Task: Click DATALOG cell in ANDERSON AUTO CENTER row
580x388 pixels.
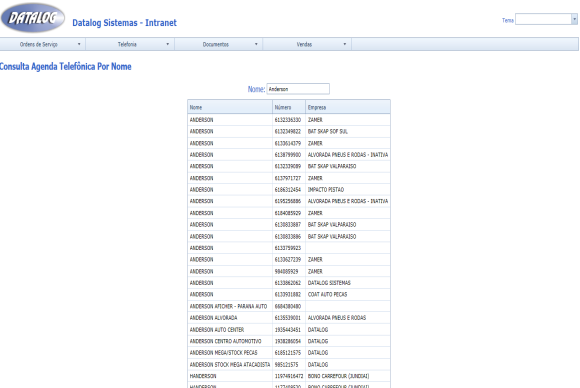Action: [348, 330]
